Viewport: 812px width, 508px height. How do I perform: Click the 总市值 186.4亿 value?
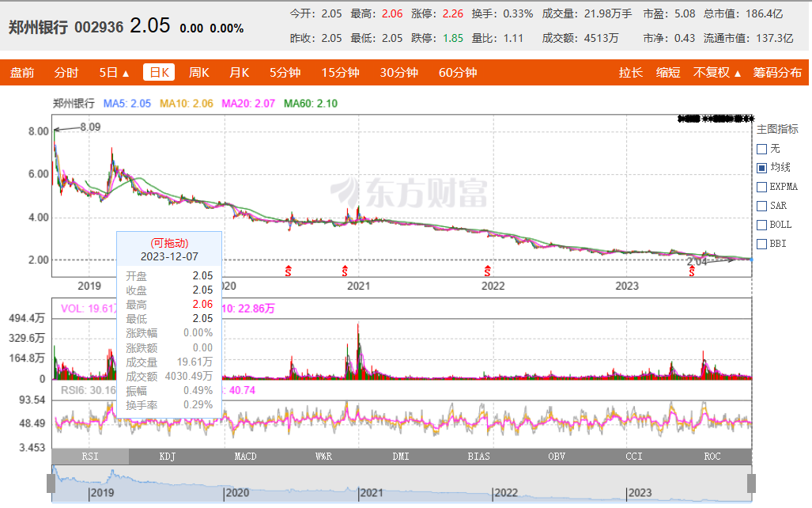765,13
